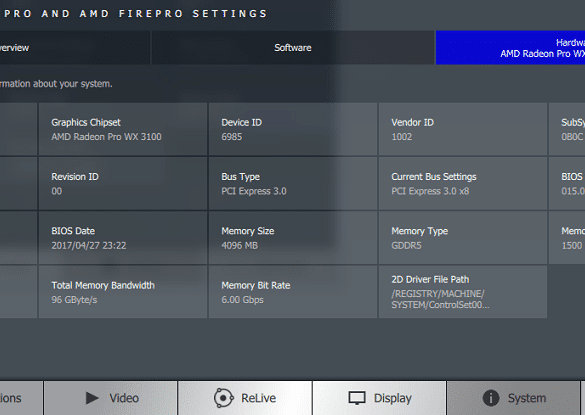Click the Current Bus Settings tile
This screenshot has width=585, height=415.
coord(463,184)
